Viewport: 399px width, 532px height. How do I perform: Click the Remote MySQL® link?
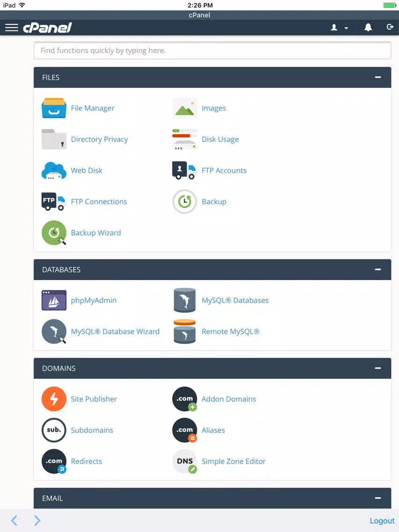tap(231, 332)
